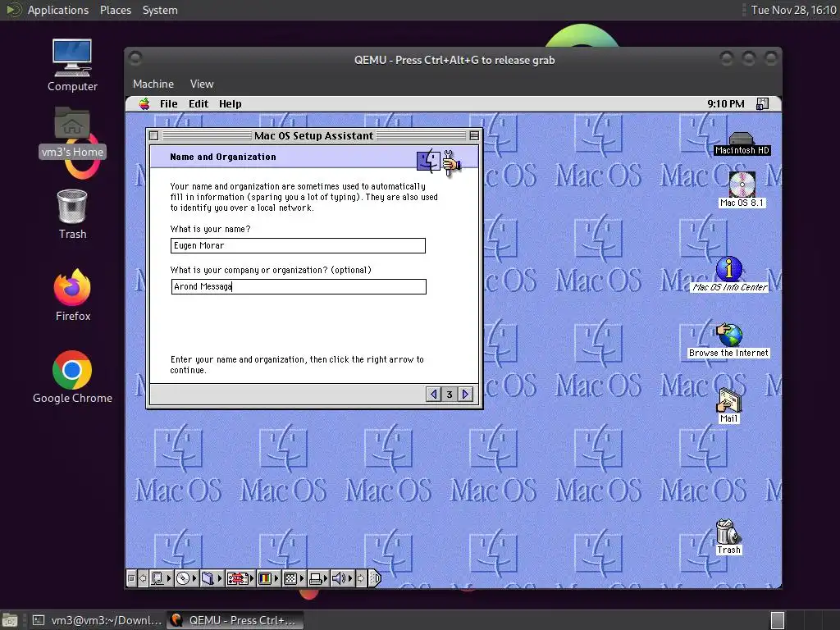Screen dimensions: 840x630
Task: Select the Mac OS desktop Trash icon
Action: (728, 536)
